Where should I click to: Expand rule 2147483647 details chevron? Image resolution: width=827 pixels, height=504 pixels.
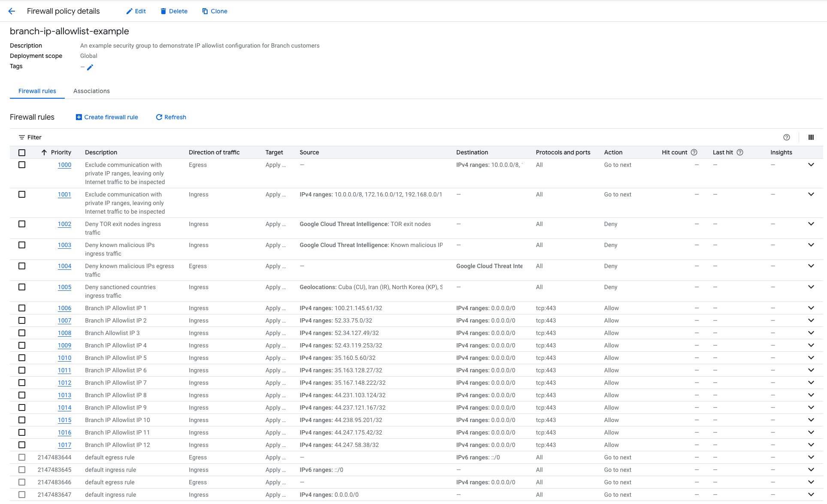(811, 495)
